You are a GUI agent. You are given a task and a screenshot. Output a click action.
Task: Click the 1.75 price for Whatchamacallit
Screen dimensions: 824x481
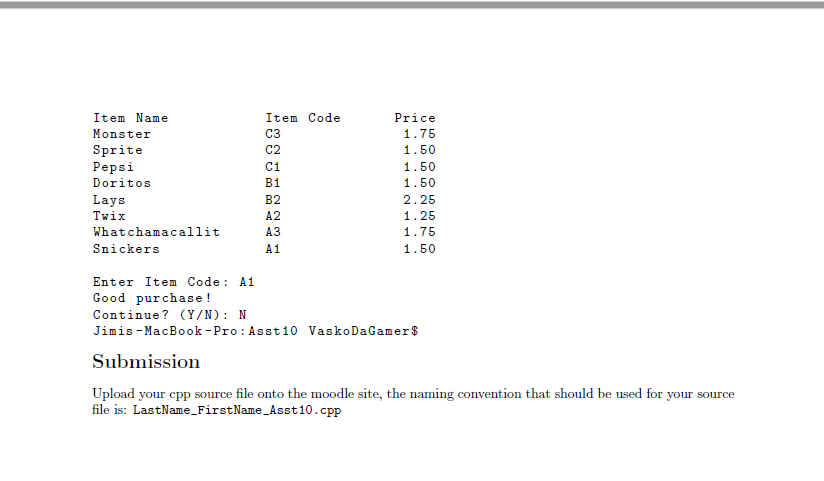[419, 232]
